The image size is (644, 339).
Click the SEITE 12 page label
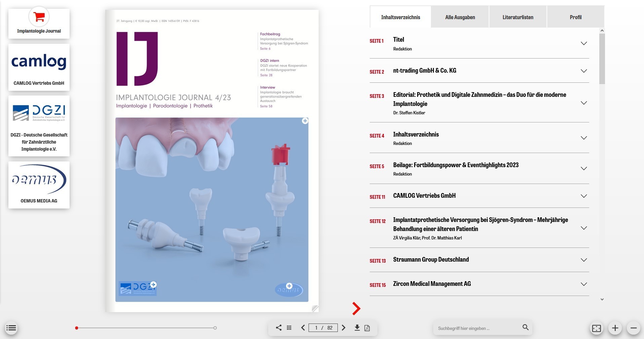click(377, 221)
